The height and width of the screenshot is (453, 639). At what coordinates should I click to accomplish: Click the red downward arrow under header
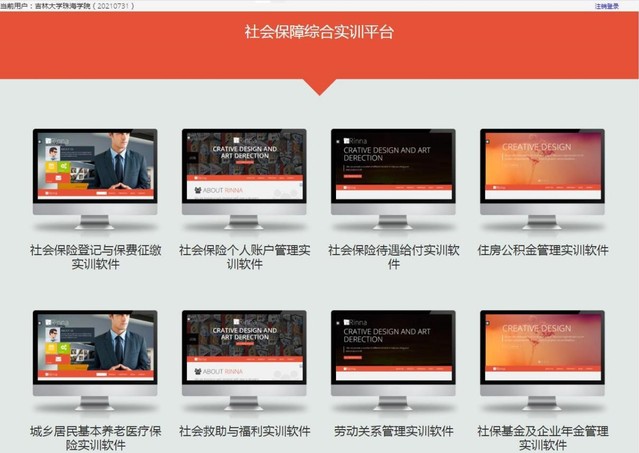click(319, 86)
